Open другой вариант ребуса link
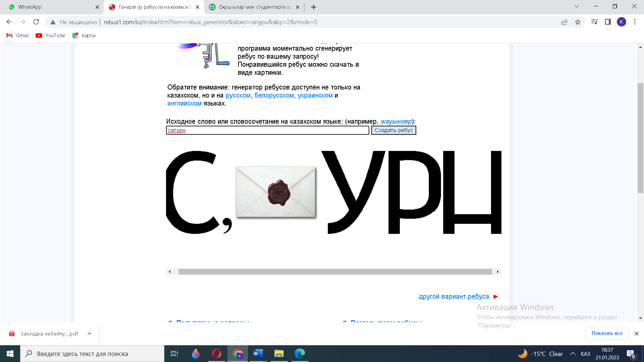The image size is (644, 362). (x=454, y=296)
